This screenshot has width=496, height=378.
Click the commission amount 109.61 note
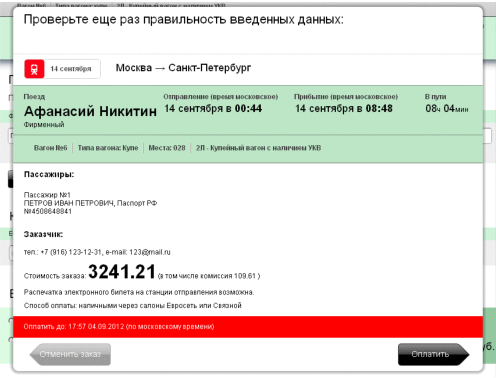point(209,276)
